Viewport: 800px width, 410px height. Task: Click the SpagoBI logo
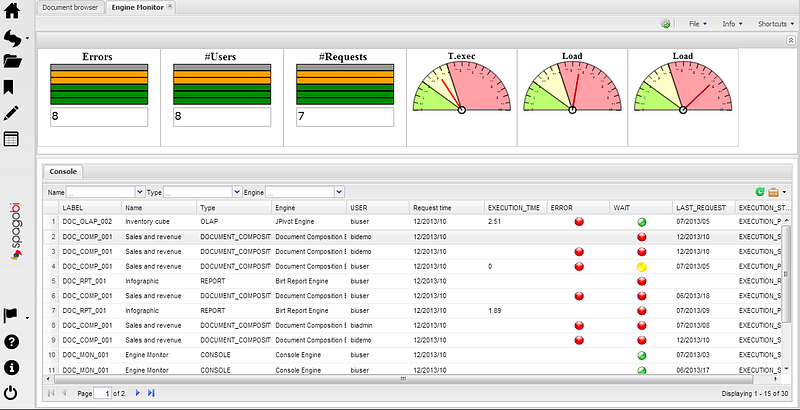16,231
